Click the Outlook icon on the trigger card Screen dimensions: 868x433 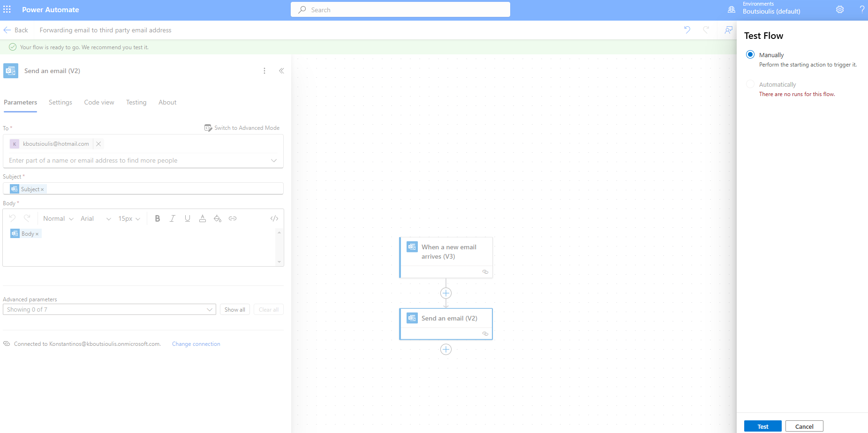coord(412,246)
